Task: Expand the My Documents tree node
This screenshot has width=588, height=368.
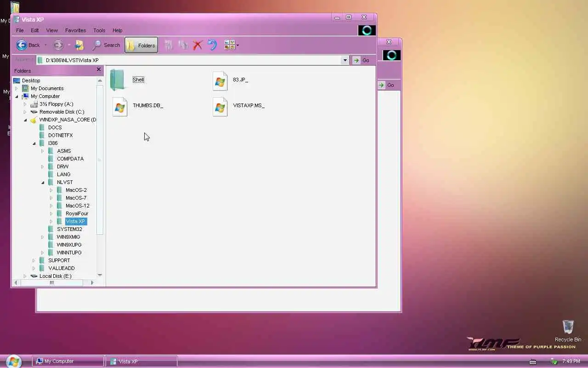Action: point(17,88)
